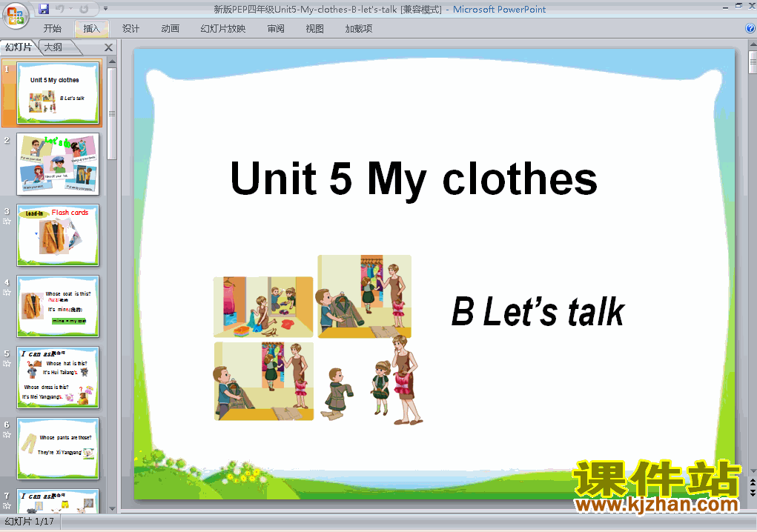Click animation star icon beside slide 6
Viewport: 757px width, 532px height.
point(7,435)
